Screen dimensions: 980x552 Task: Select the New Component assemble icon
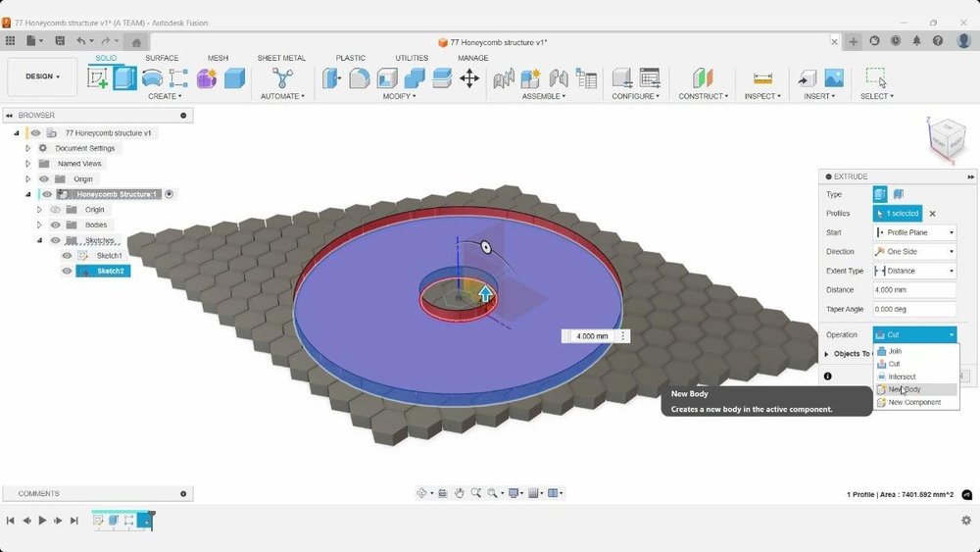(530, 78)
